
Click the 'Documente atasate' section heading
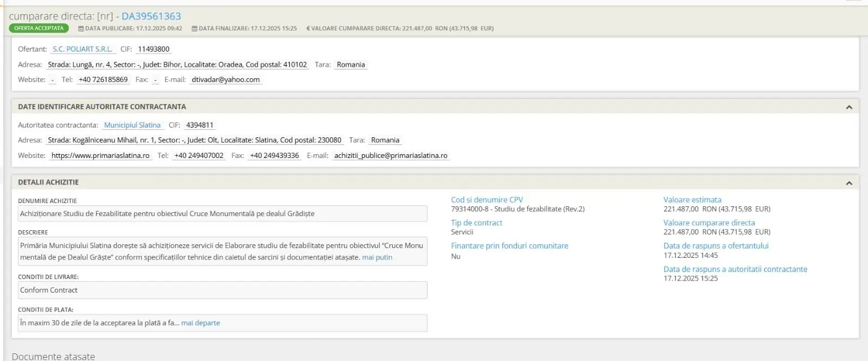tap(53, 356)
